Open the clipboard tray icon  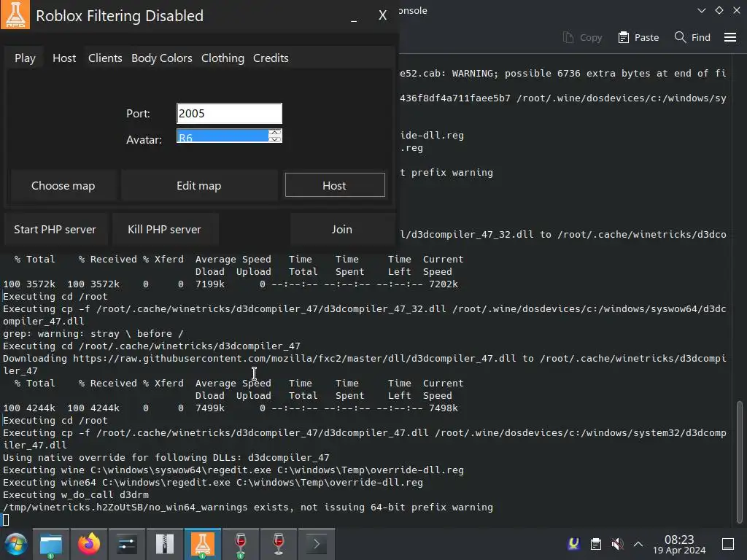click(x=595, y=544)
